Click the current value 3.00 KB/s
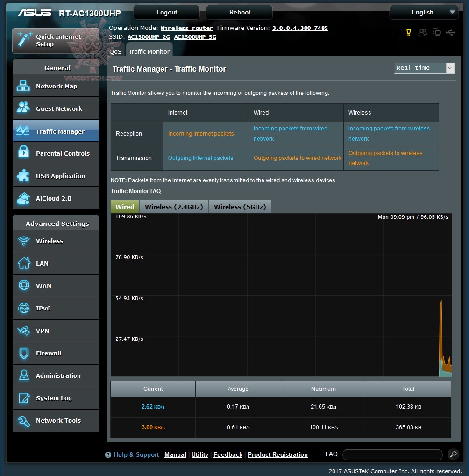 153,427
